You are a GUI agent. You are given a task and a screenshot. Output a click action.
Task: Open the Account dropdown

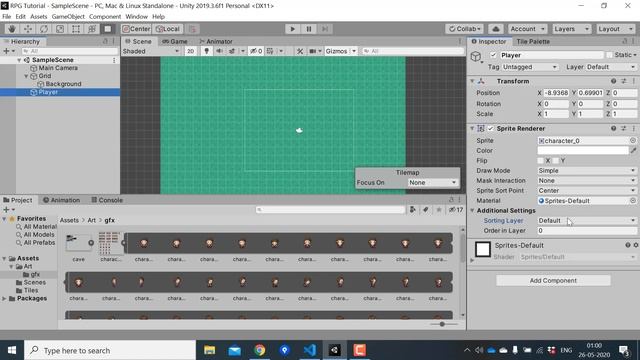click(x=527, y=29)
